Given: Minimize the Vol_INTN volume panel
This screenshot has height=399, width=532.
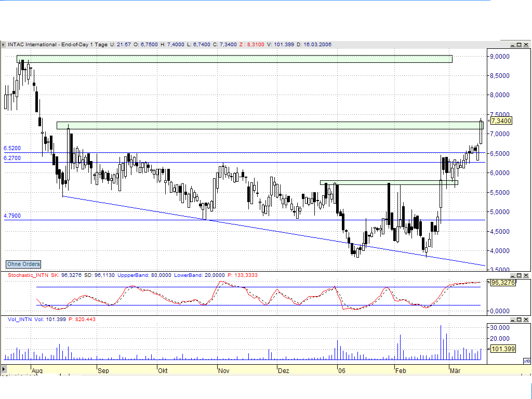Looking at the screenshot, I should click(513, 321).
